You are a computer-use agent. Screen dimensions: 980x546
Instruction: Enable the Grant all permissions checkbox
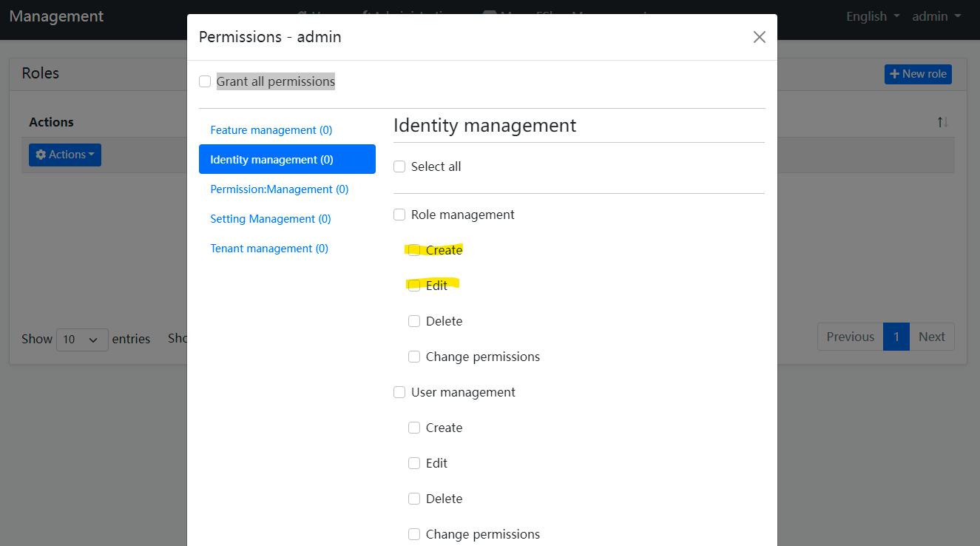[205, 81]
